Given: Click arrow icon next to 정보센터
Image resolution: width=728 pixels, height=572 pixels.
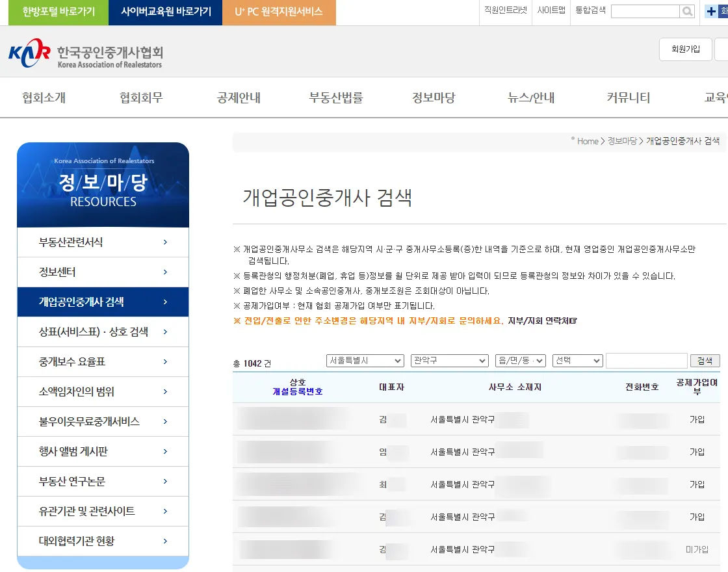Looking at the screenshot, I should [165, 272].
